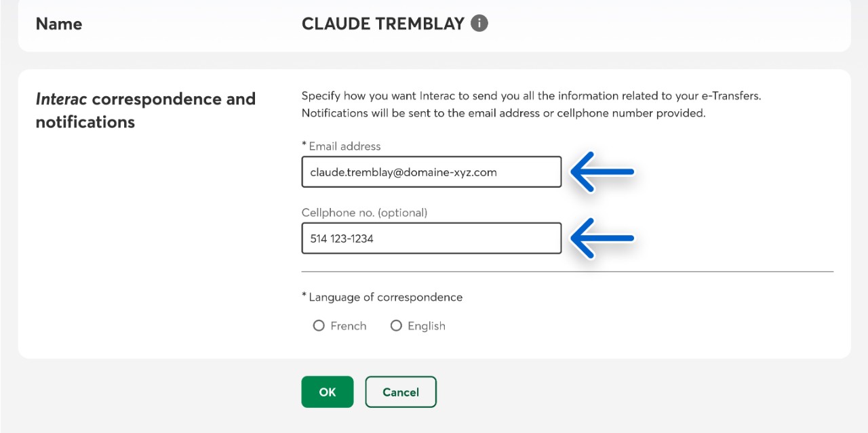
Task: Click the "French" option label text
Action: tap(349, 326)
